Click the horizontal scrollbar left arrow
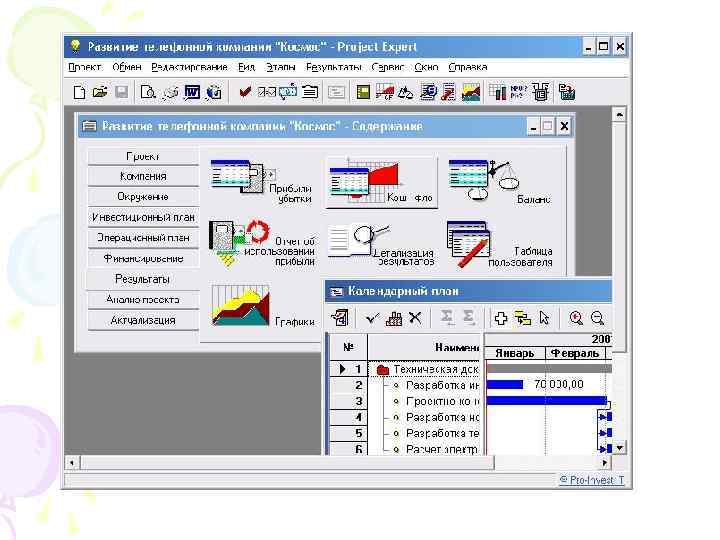720x540 pixels. tap(72, 463)
